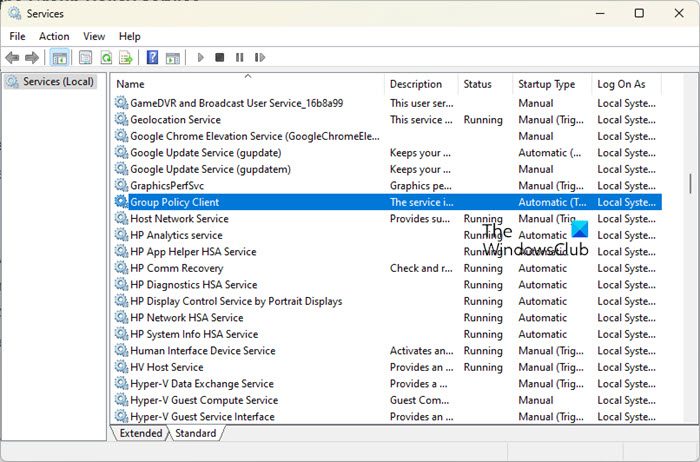Click the Forward arrow in toolbar
This screenshot has height=462, width=700.
pos(32,58)
